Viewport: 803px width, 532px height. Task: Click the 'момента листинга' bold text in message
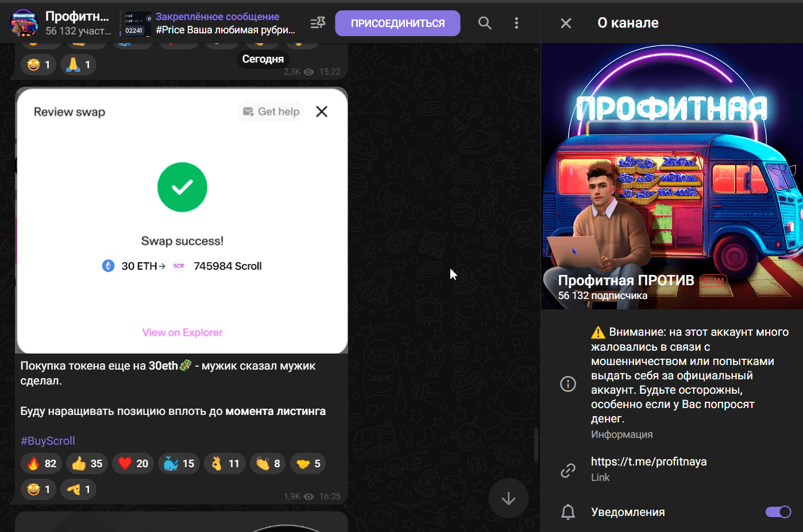coord(275,411)
